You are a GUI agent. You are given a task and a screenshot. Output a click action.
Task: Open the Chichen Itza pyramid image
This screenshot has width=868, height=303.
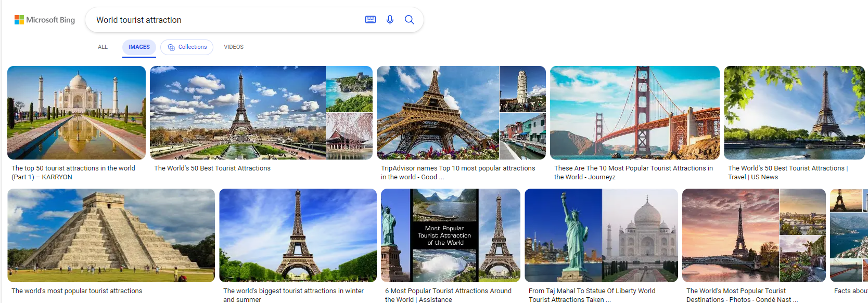pos(111,235)
